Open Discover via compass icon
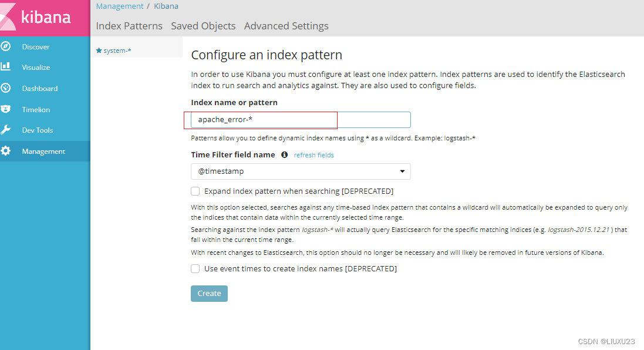 point(6,46)
